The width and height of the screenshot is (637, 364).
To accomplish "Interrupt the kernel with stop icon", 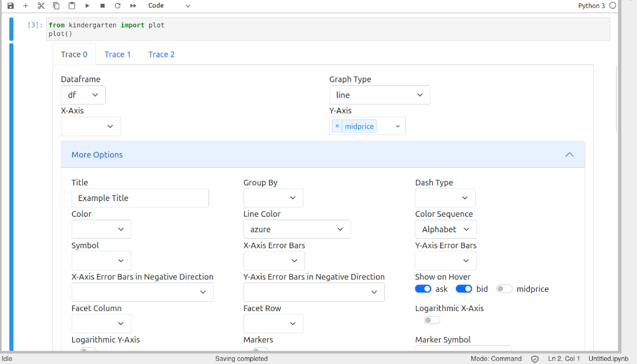I will click(x=102, y=6).
